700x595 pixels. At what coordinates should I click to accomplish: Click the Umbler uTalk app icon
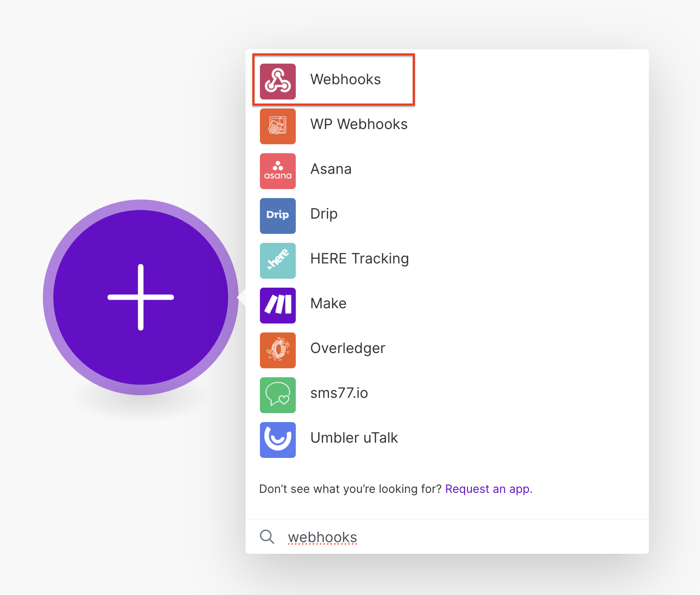(278, 440)
